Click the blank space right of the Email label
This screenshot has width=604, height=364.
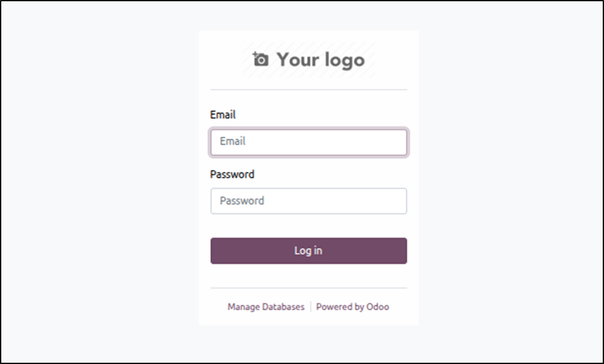[325, 115]
